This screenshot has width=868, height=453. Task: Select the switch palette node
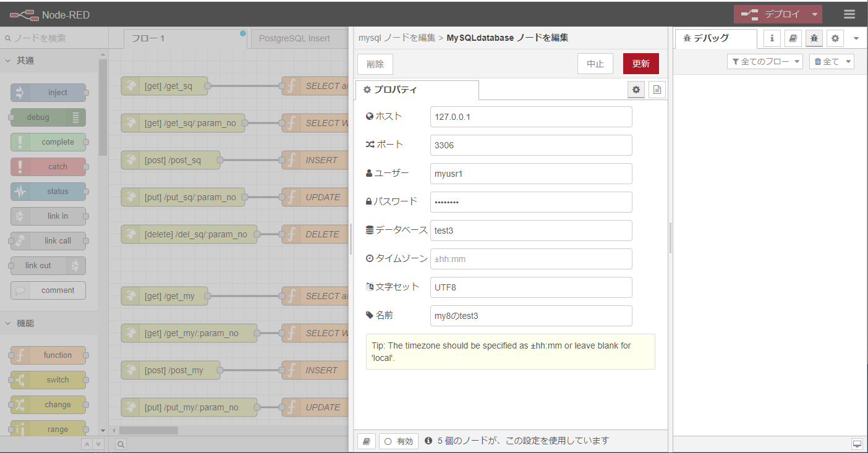[x=48, y=380]
